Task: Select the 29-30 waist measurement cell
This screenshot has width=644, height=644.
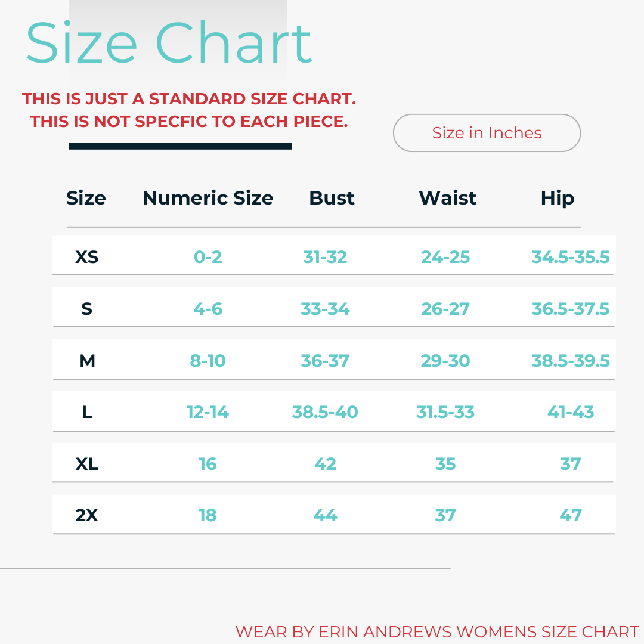Action: click(445, 361)
